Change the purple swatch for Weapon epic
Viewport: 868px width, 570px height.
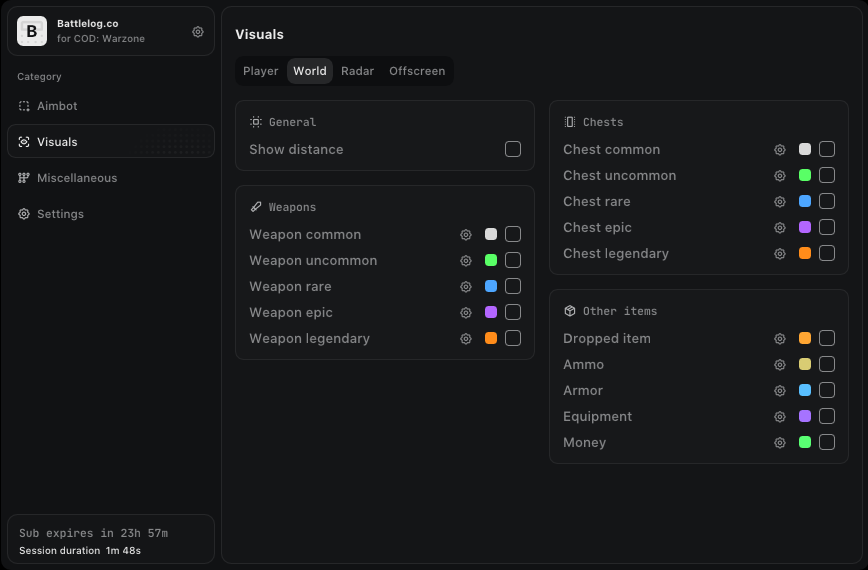(491, 312)
